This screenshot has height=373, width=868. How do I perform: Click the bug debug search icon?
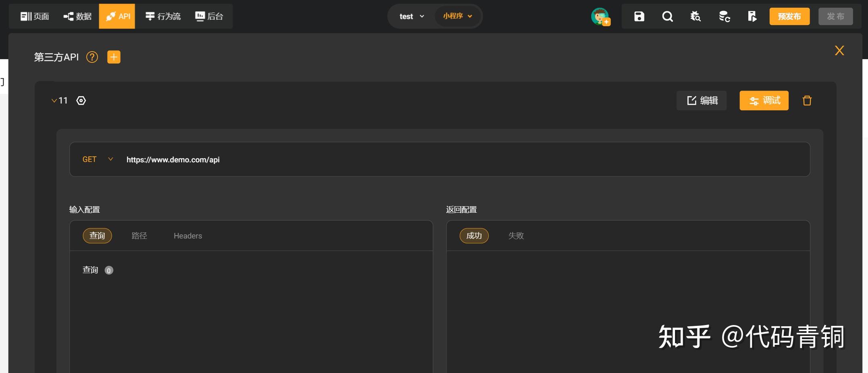(696, 17)
